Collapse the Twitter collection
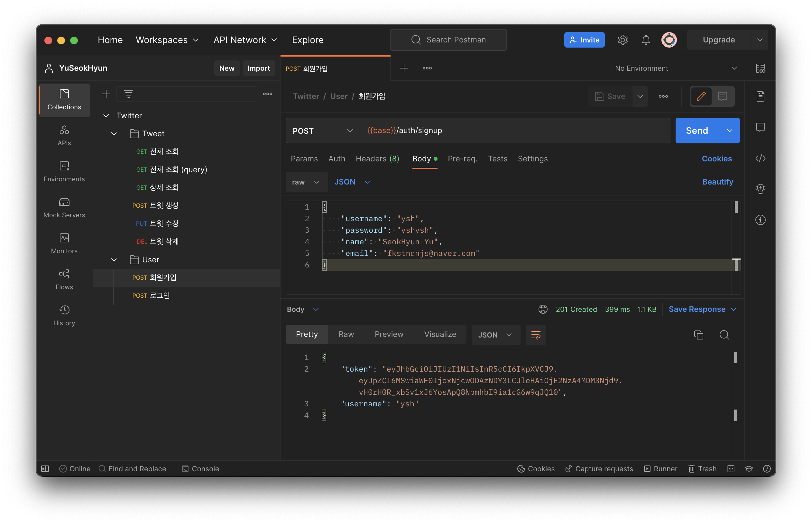The width and height of the screenshot is (812, 524). coord(106,116)
